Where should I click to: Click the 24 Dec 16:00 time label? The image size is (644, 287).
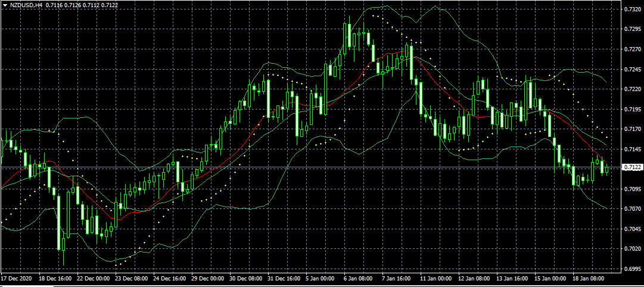point(170,278)
